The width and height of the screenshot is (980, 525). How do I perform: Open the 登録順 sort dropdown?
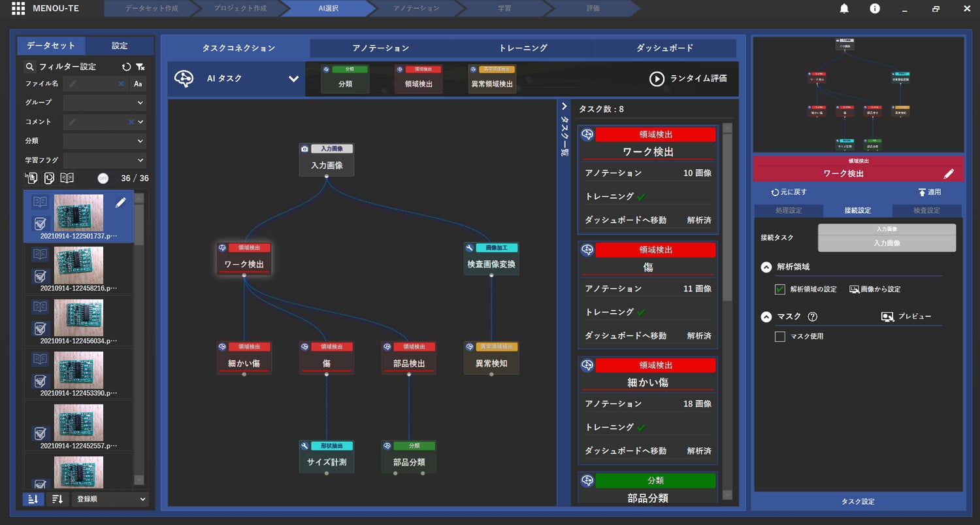coord(110,499)
